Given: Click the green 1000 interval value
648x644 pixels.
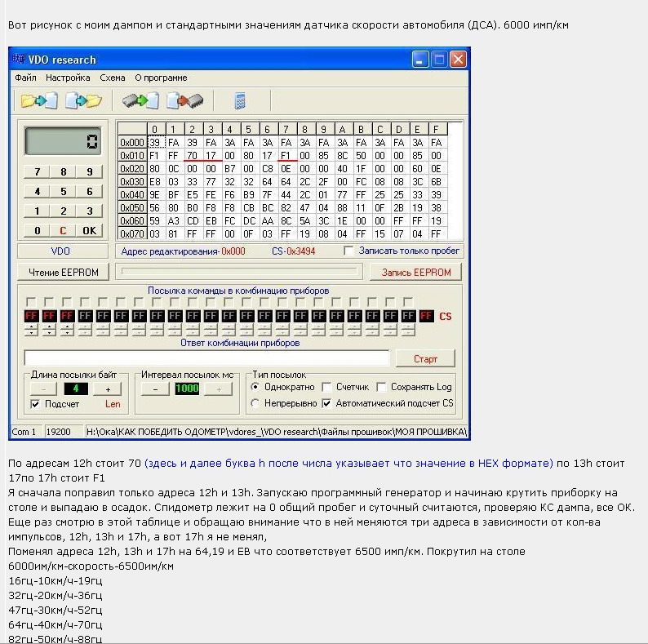Looking at the screenshot, I should pos(187,389).
